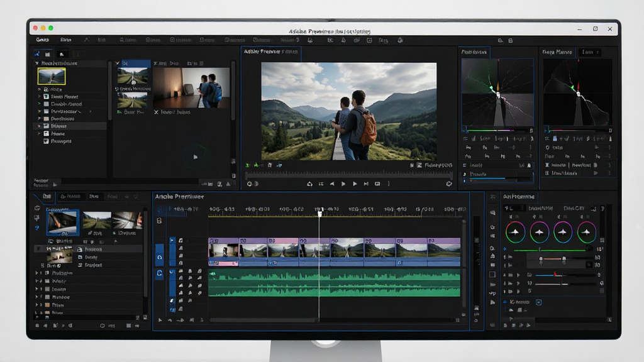Jump to end with skip-to-end transport button
This screenshot has height=362, width=644.
pos(366,184)
